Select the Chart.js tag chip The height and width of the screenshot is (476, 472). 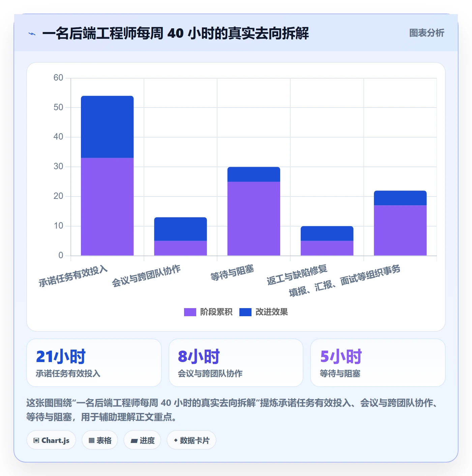pos(51,440)
